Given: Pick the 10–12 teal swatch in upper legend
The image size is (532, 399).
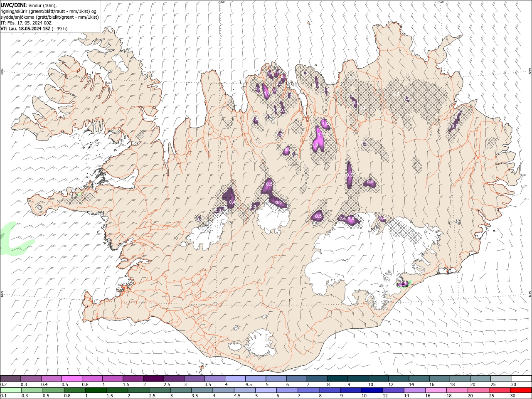Looking at the screenshot, I should click(x=377, y=379).
